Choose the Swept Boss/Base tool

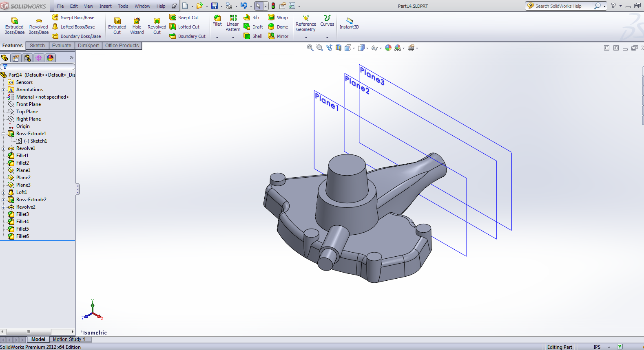pyautogui.click(x=73, y=18)
